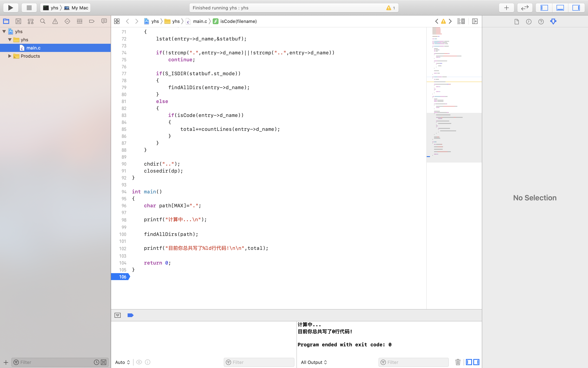Toggle the inspector panel visibility
Viewport: 588px width, 368px height.
(576, 8)
